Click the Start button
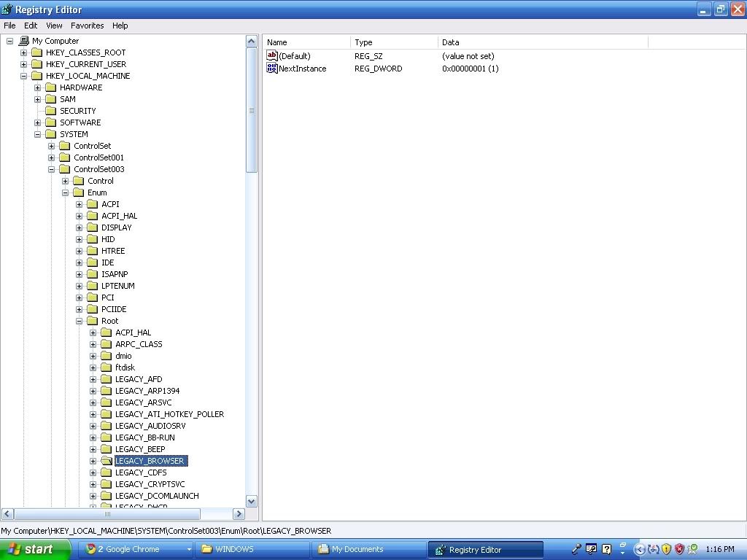Image resolution: width=747 pixels, height=560 pixels. (35, 550)
